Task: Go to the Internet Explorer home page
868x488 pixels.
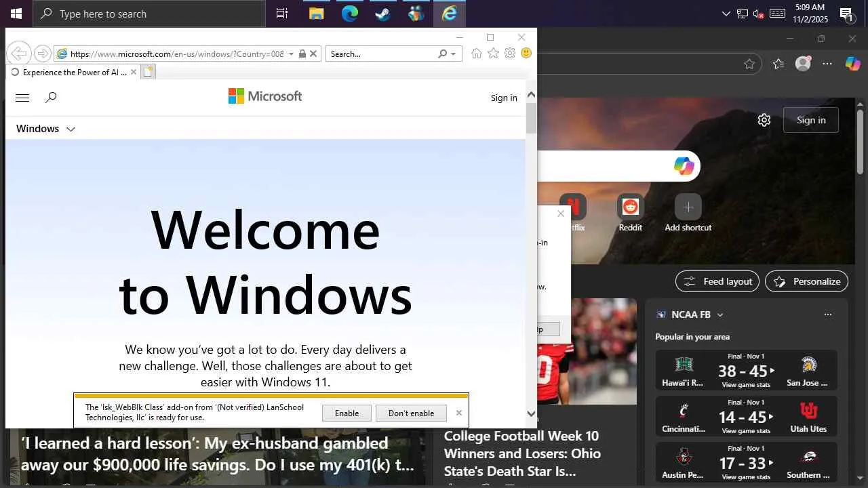Action: [476, 54]
